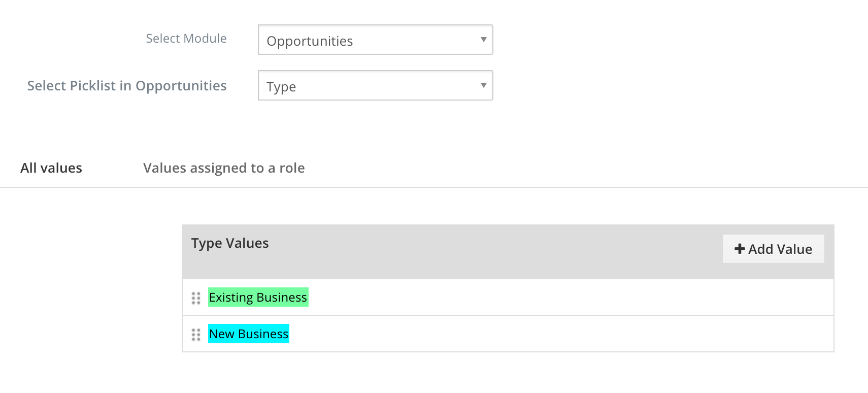This screenshot has width=868, height=393.
Task: Click the Select Module dropdown arrow
Action: click(x=483, y=40)
